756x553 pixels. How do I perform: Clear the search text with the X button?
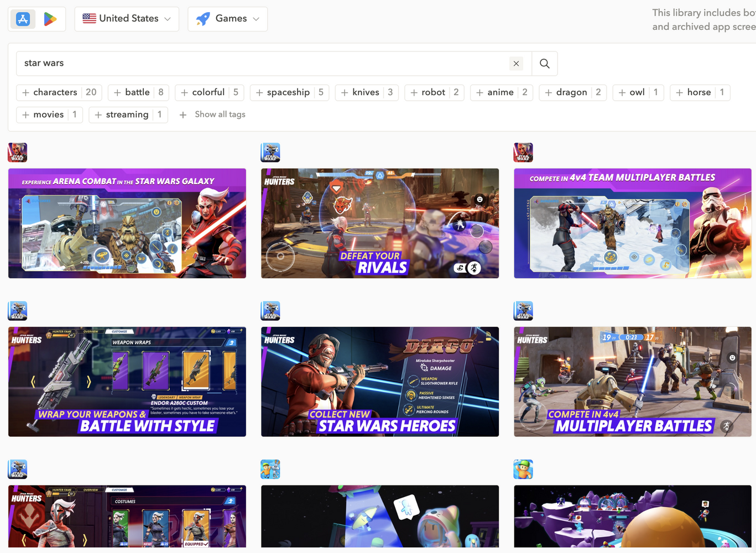tap(516, 64)
